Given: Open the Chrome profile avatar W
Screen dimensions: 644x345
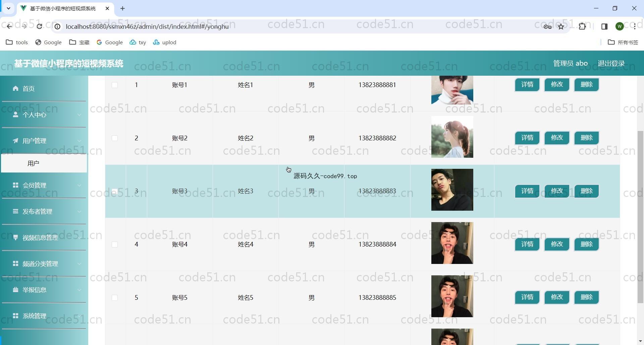Looking at the screenshot, I should point(620,26).
